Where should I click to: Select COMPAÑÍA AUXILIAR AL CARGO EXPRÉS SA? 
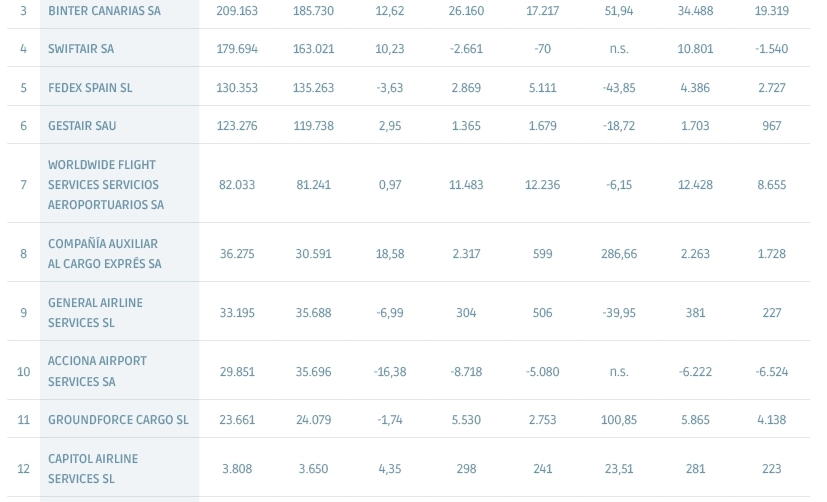coord(104,254)
